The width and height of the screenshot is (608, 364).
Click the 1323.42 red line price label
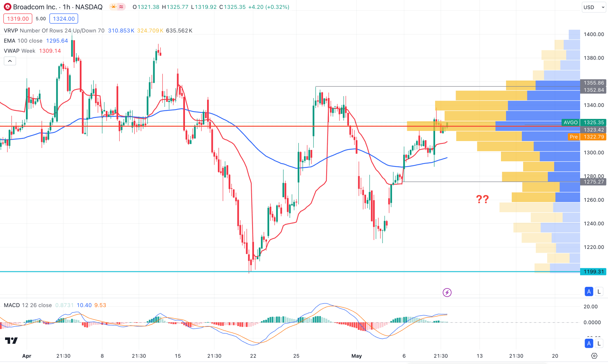(593, 130)
